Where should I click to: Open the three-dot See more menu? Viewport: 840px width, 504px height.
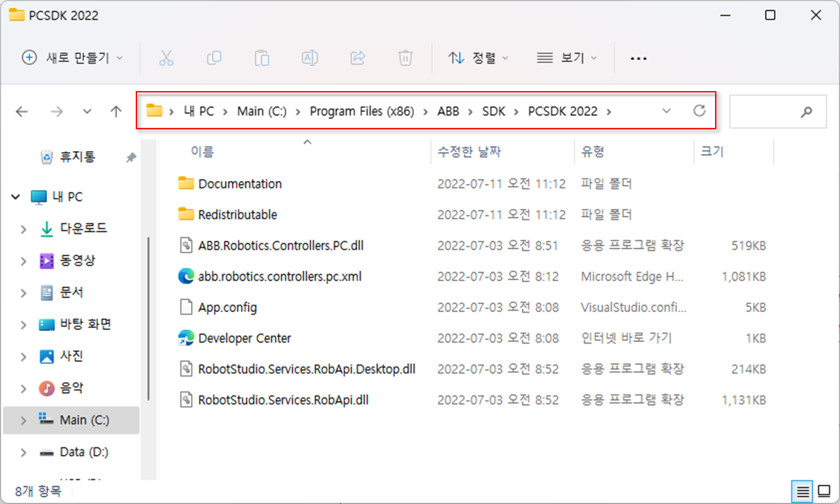(639, 58)
